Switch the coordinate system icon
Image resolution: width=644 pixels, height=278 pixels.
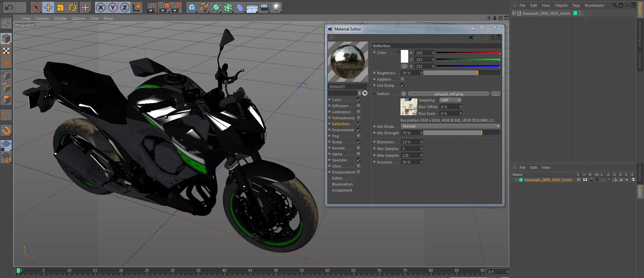137,7
